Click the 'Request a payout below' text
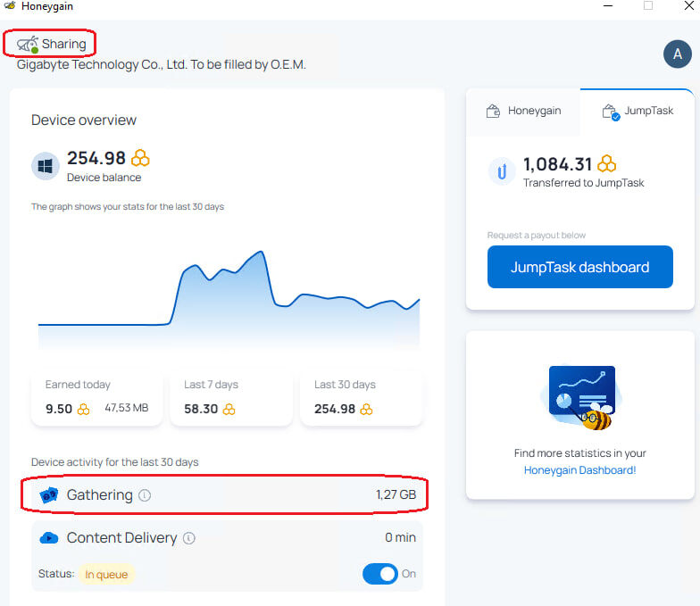This screenshot has width=700, height=606. click(536, 236)
